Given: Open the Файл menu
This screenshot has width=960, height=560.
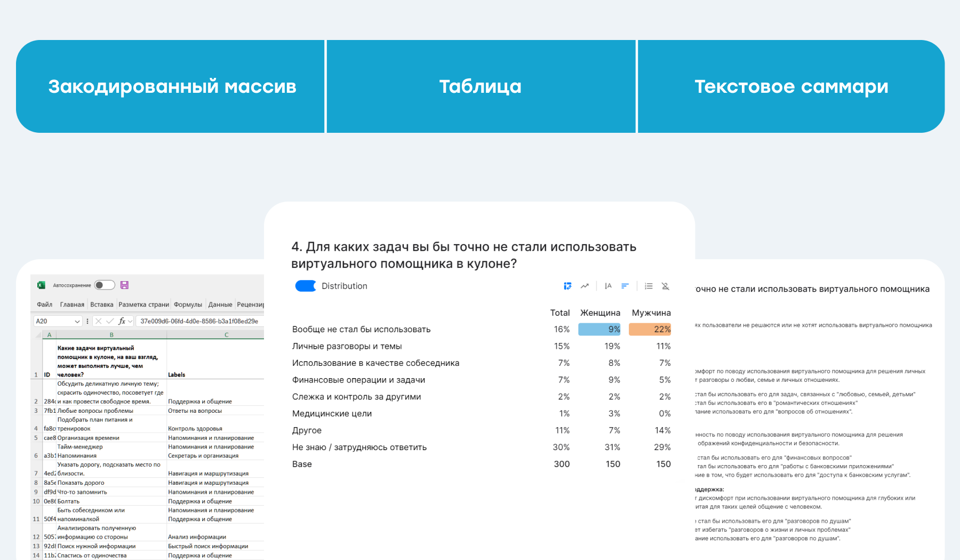Looking at the screenshot, I should pyautogui.click(x=44, y=305).
